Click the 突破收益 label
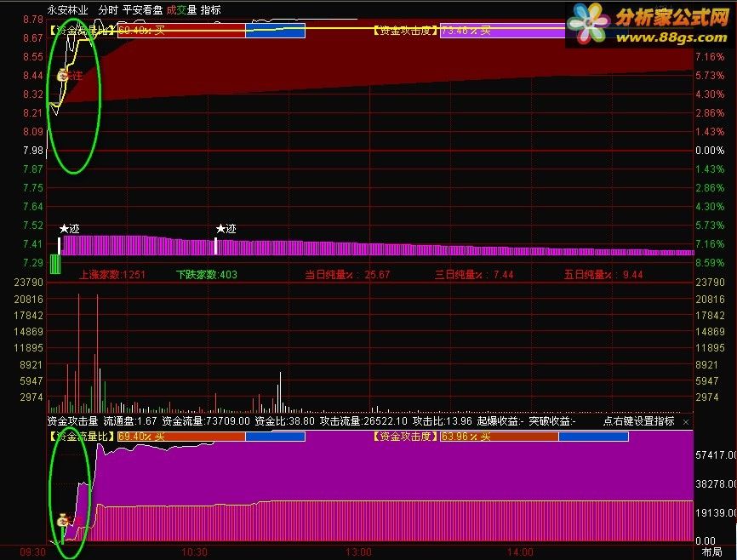Screen dimensions: 737x560 coord(552,421)
